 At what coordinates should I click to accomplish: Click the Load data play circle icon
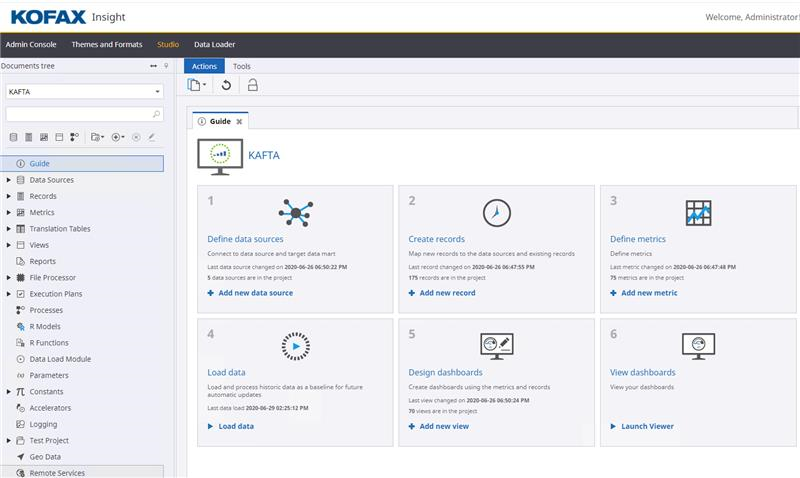pyautogui.click(x=295, y=346)
